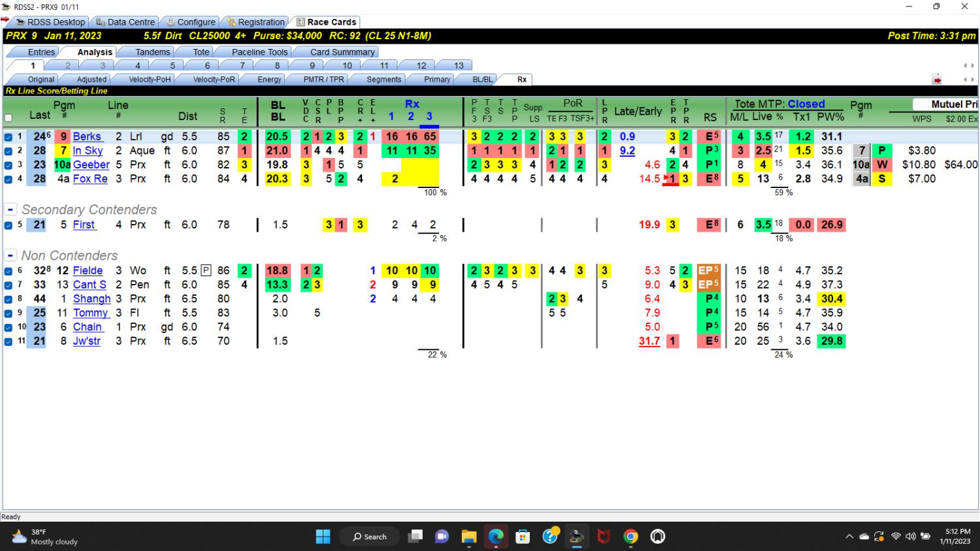
Task: Open Google Chrome from taskbar
Action: click(630, 537)
